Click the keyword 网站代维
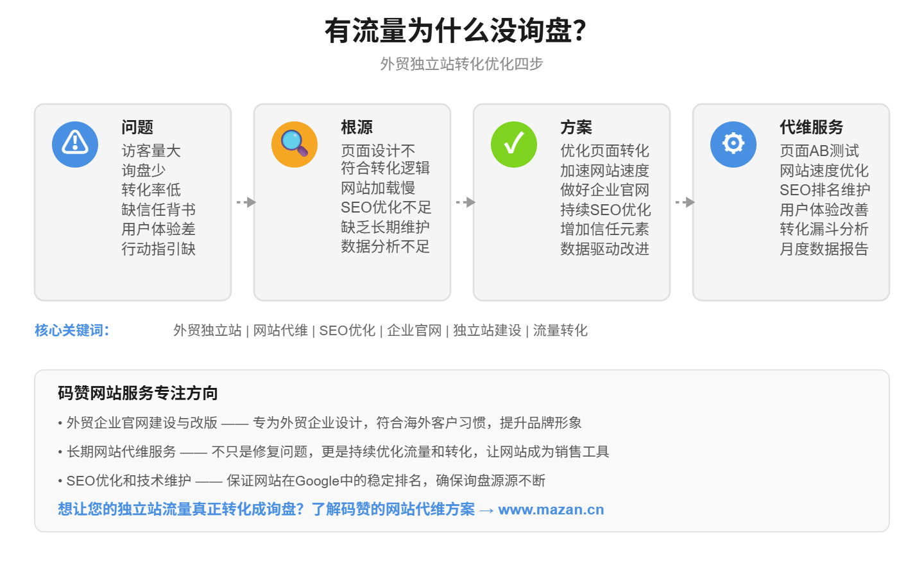924x578 pixels. tap(280, 330)
